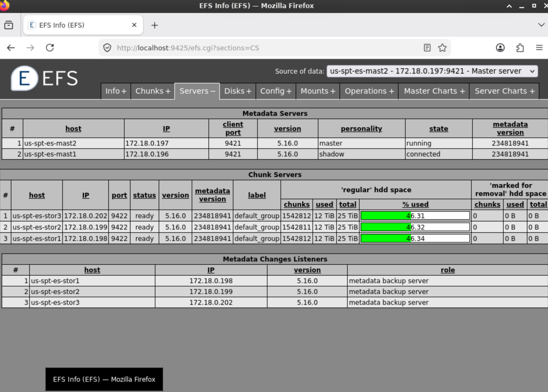Sort Chunk Servers by status column

[x=144, y=195]
